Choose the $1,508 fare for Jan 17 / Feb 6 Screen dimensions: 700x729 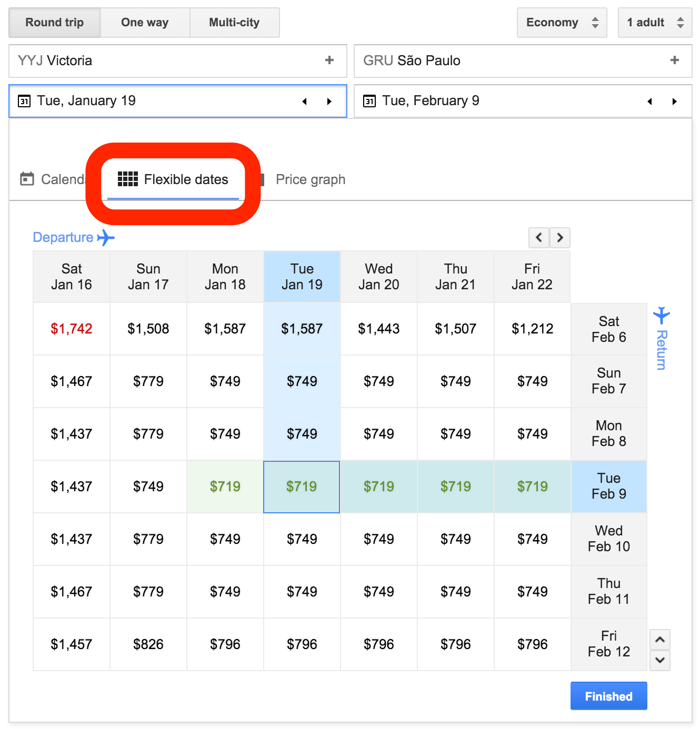click(148, 329)
